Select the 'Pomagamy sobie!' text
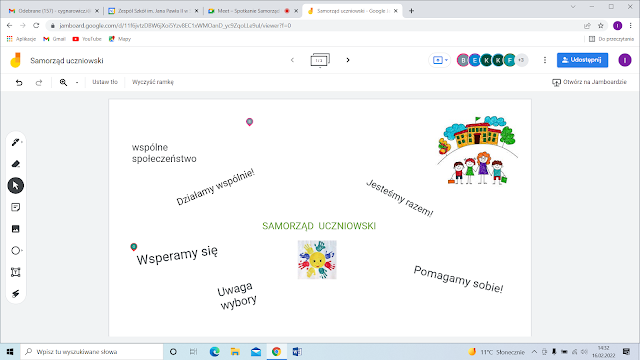 tap(458, 279)
